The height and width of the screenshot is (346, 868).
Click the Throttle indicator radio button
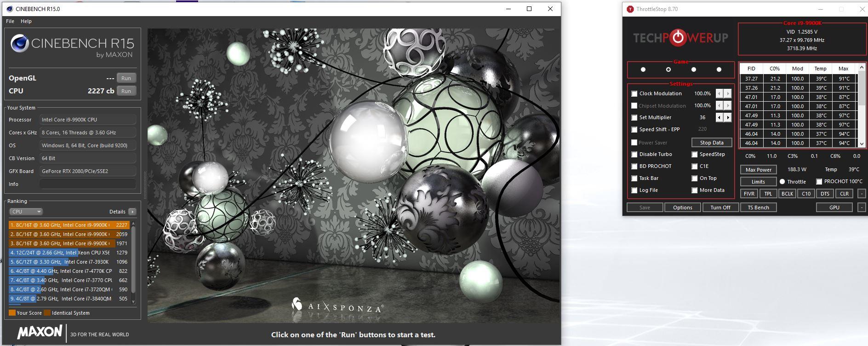782,182
